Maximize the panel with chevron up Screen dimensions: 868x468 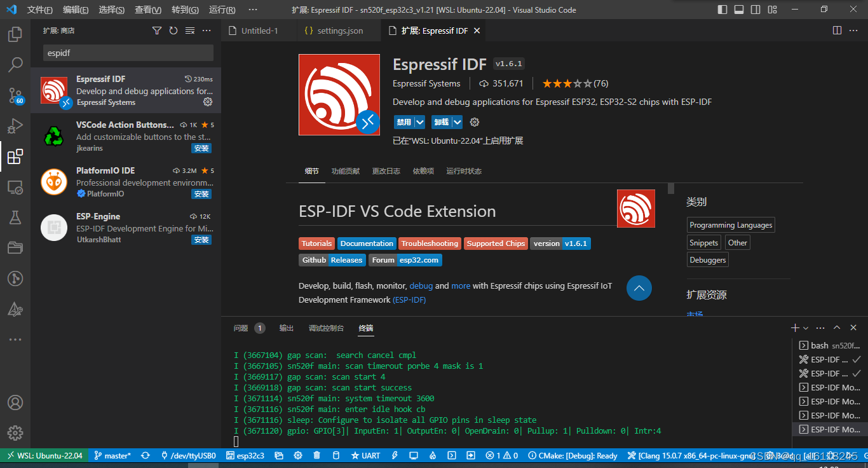tap(837, 328)
